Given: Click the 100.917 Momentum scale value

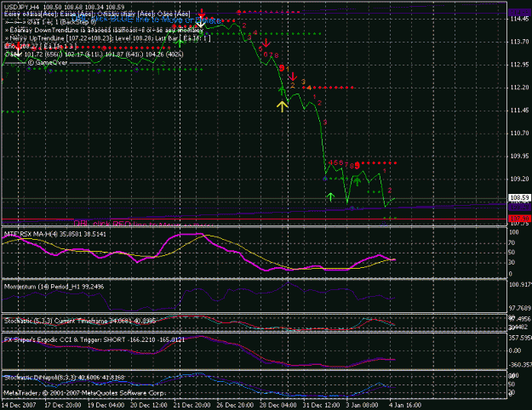Looking at the screenshot, I should pos(520,284).
